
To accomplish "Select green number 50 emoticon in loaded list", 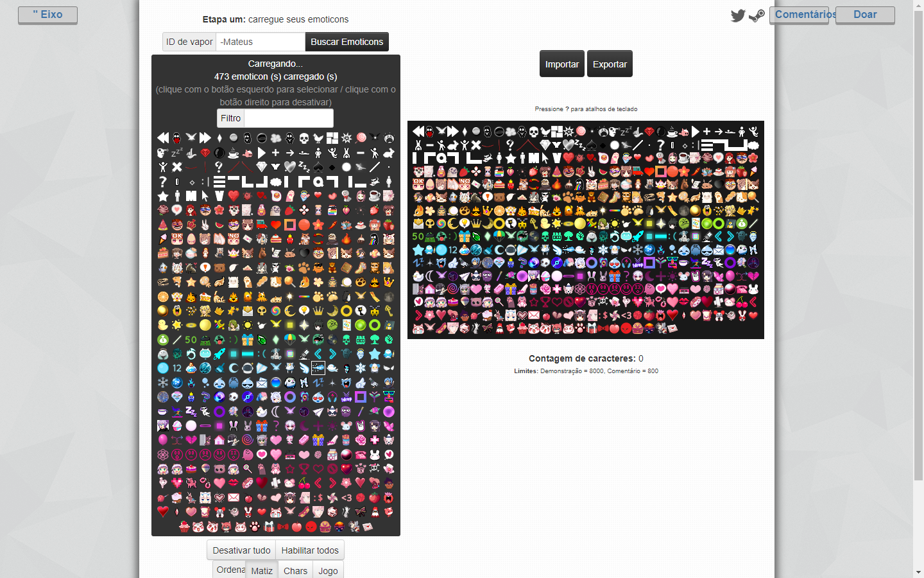I will [191, 340].
